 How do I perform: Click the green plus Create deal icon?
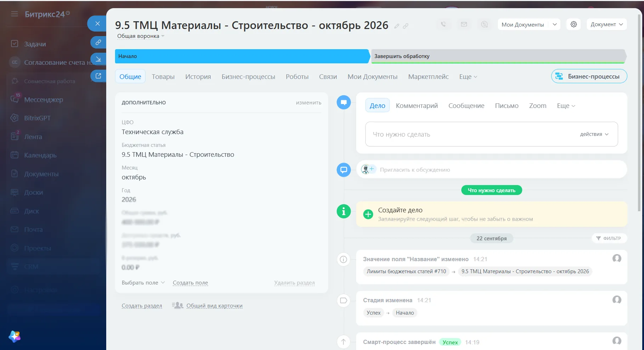pos(368,214)
